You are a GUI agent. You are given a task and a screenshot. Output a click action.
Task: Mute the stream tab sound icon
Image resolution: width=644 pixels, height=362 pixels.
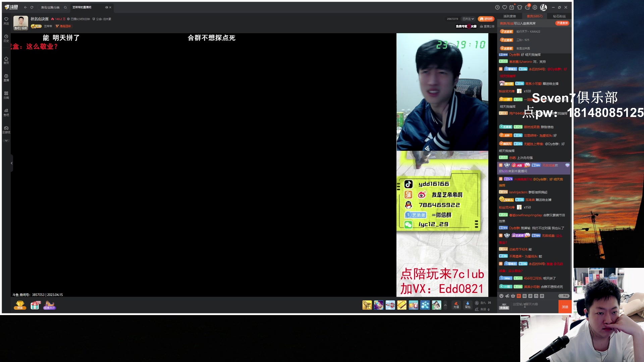[106, 7]
